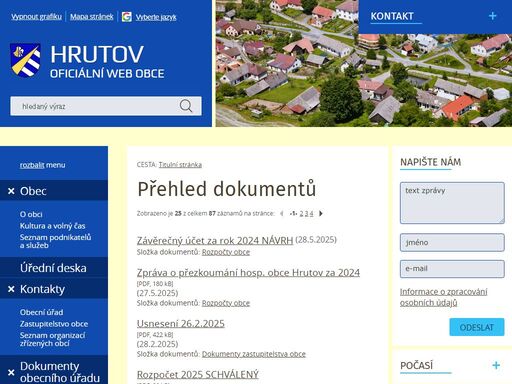Viewport: 512px width, 384px height.
Task: Open Úřední deska menu item
Action: point(53,268)
